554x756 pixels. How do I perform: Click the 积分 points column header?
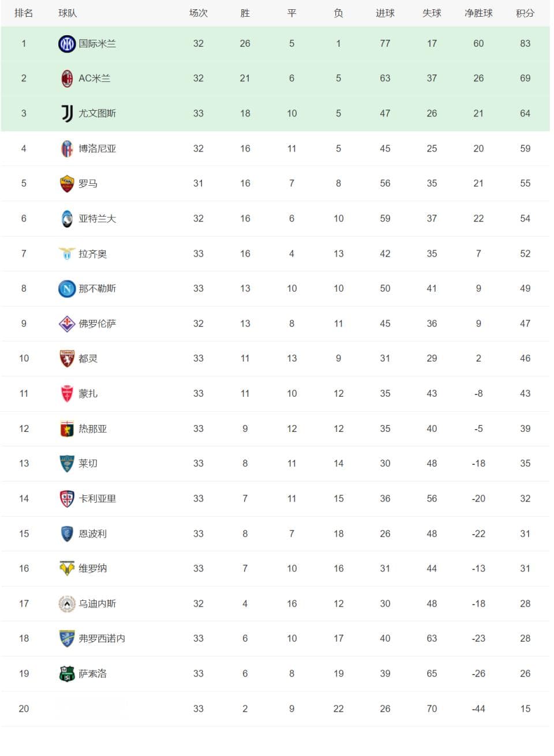pos(525,13)
